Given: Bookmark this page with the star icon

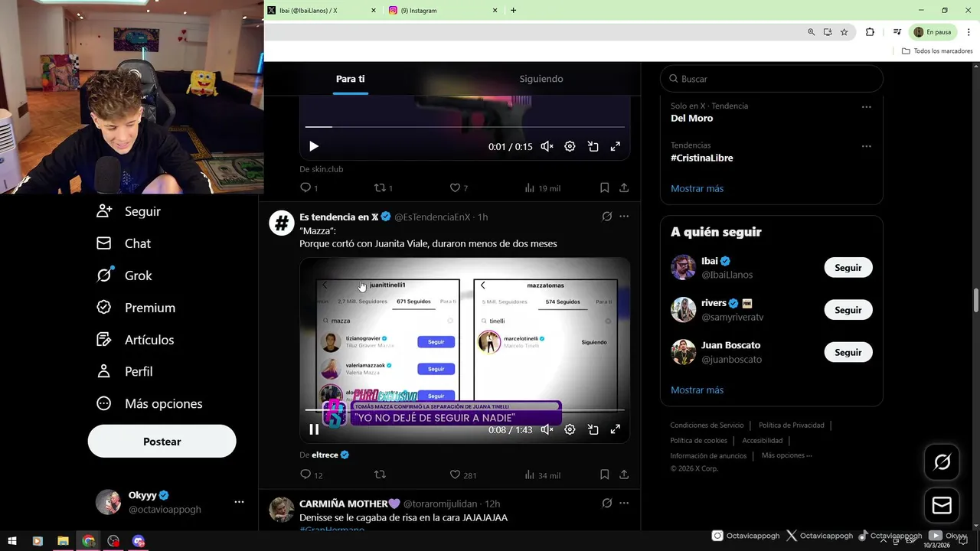Looking at the screenshot, I should [x=844, y=32].
